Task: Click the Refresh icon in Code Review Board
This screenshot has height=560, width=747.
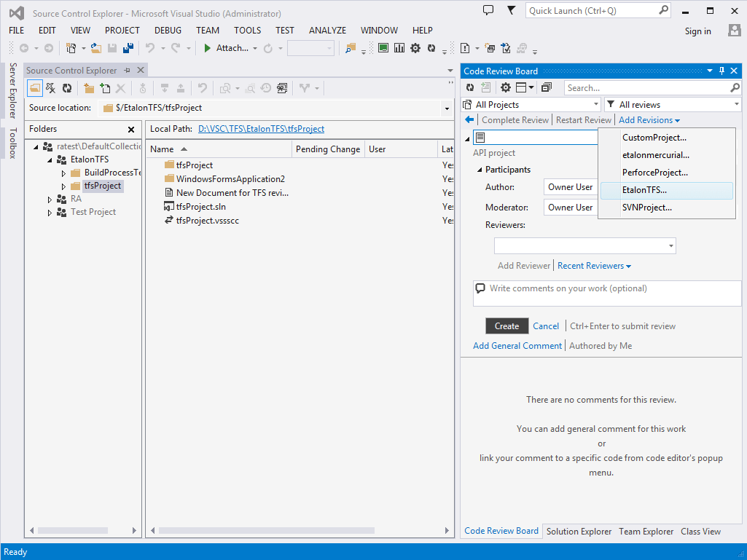Action: (470, 87)
